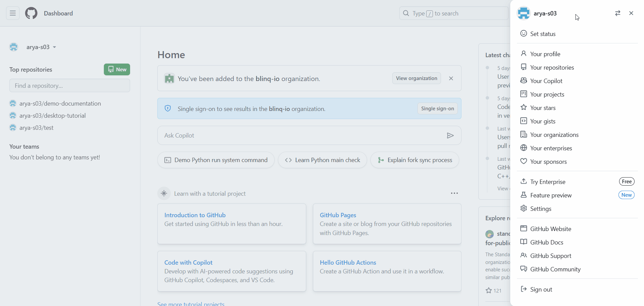Image resolution: width=644 pixels, height=306 pixels.
Task: Open the arya-s03/demo-documentation repository
Action: click(x=60, y=103)
